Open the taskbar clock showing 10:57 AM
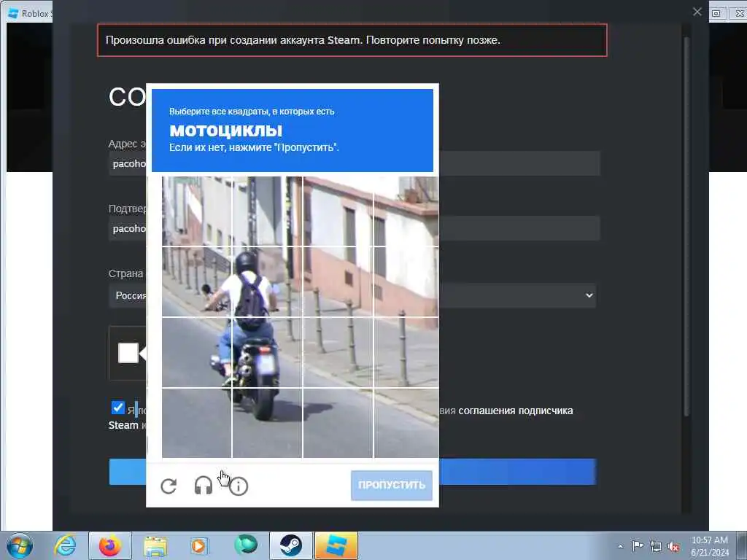Viewport: 747px width, 560px height. (710, 545)
